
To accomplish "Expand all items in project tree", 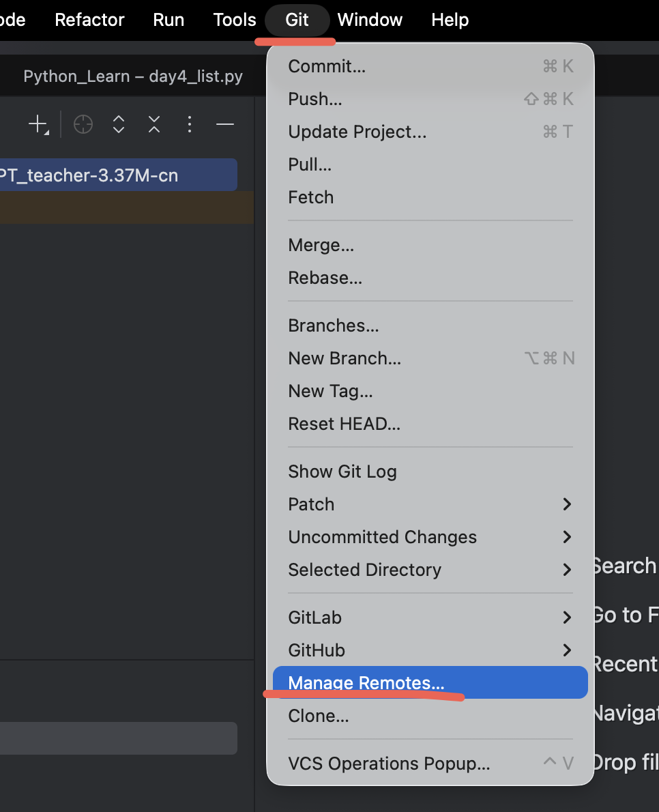I will (119, 124).
